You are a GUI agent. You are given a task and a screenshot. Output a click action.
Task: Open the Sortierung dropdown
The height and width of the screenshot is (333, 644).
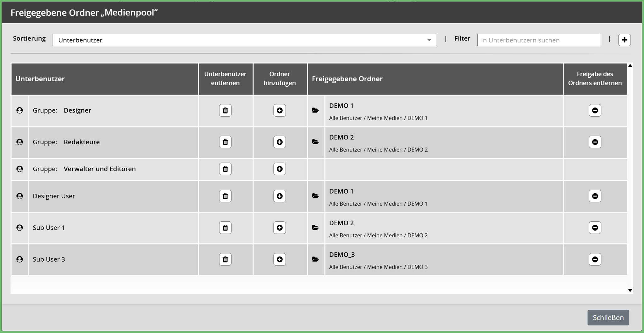coord(244,40)
